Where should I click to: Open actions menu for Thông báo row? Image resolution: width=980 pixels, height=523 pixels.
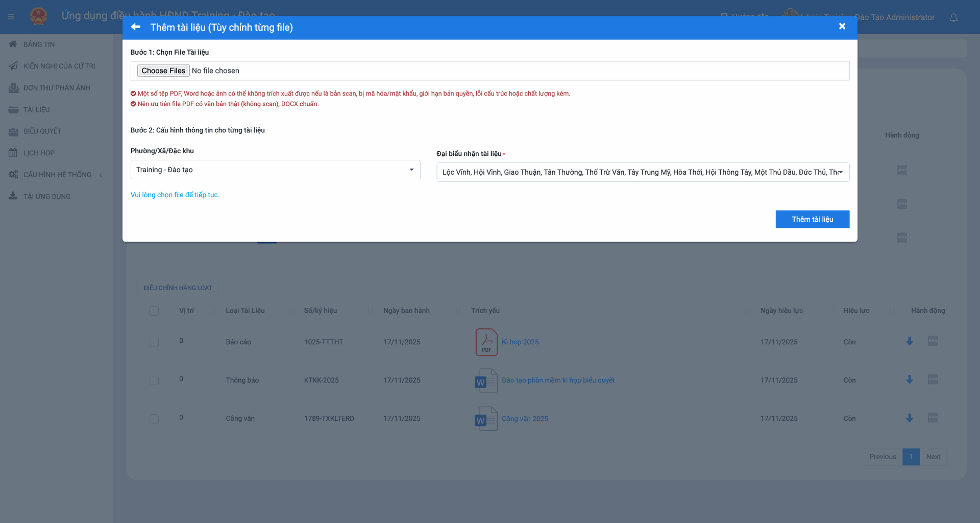[x=933, y=379]
